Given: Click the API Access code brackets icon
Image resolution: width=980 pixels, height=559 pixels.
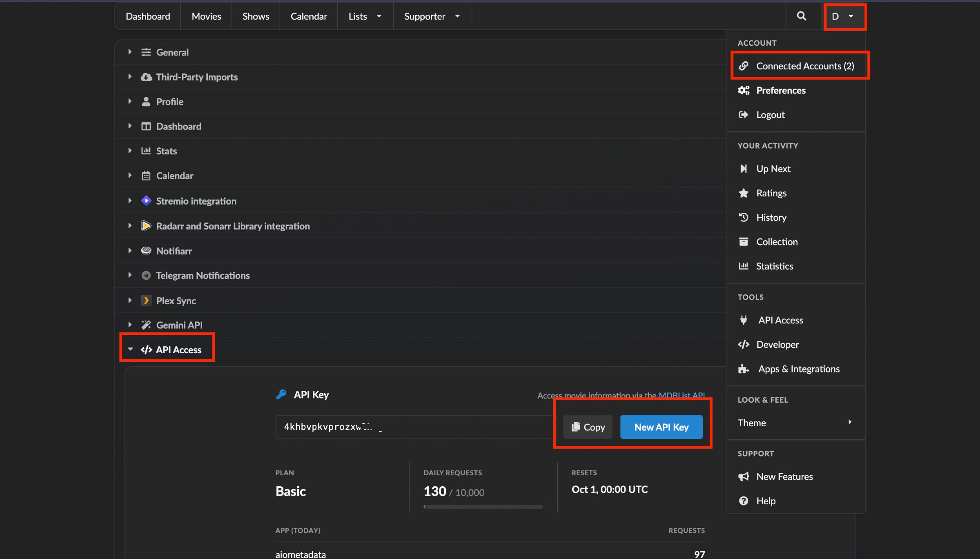Looking at the screenshot, I should click(146, 350).
